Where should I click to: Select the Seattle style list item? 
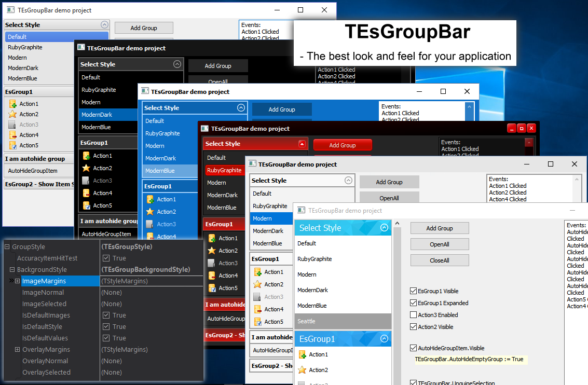[343, 321]
